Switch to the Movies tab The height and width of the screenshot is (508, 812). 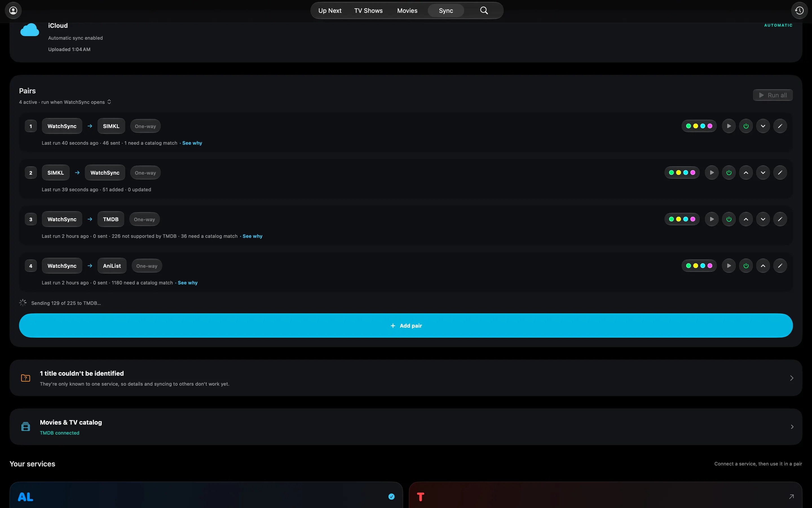point(407,10)
